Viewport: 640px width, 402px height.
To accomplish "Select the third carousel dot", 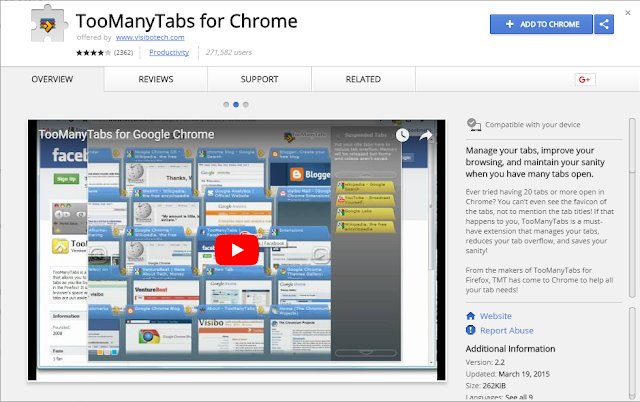I will (x=246, y=105).
